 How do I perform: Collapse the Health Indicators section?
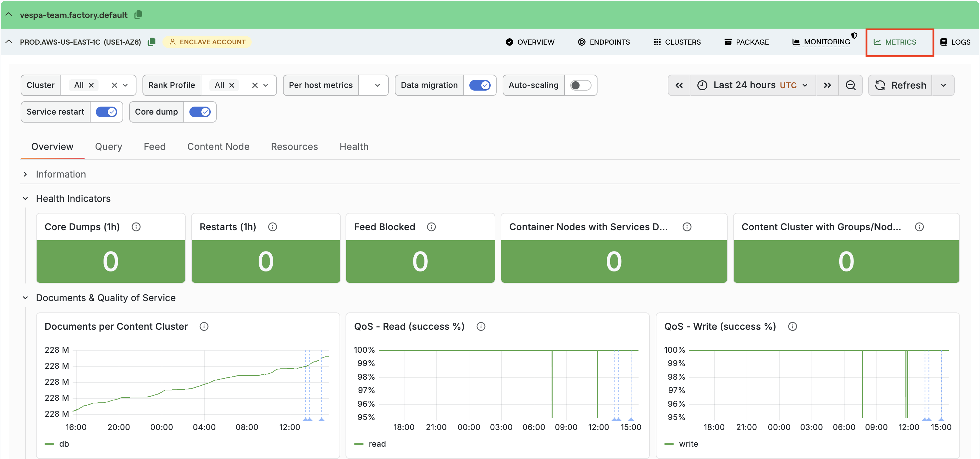25,198
